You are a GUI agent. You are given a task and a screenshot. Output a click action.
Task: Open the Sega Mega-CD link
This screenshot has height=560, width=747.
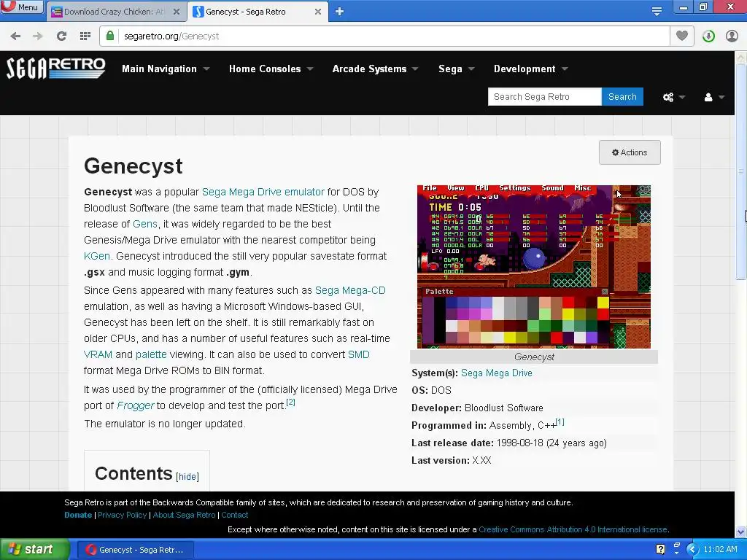click(350, 290)
